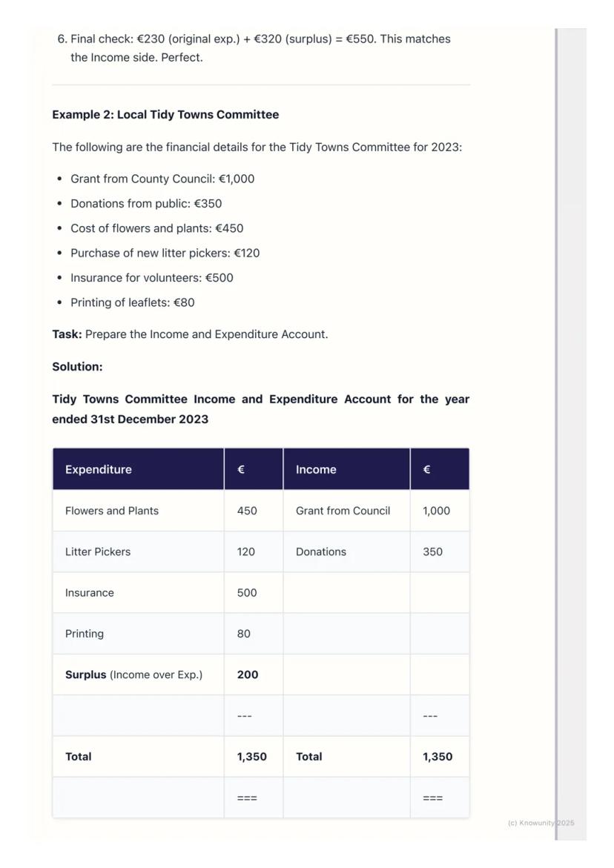
Task: Click the 'Example 2: Local Tidy Towns Committee' heading
Action: tap(165, 115)
